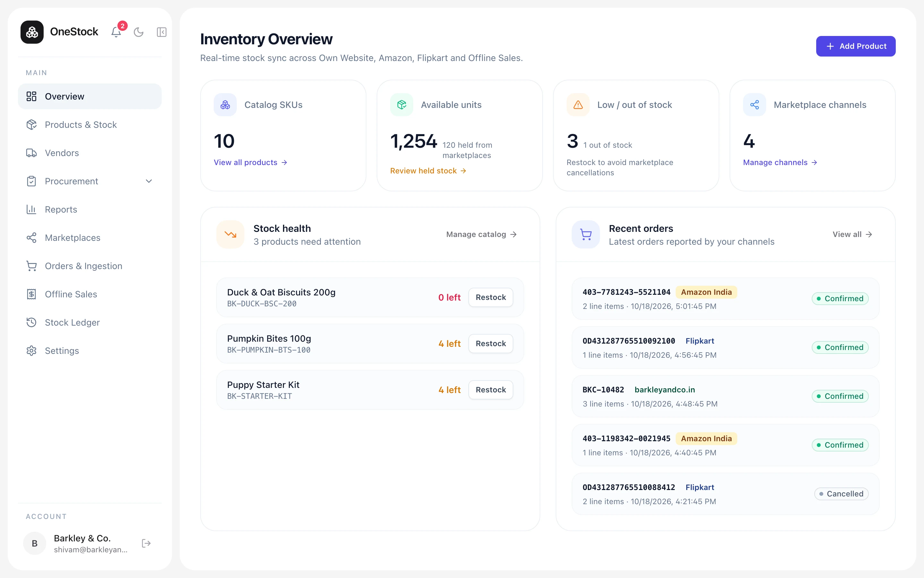Click SKU BK-STARTER-KIT
The height and width of the screenshot is (578, 924).
coord(260,397)
